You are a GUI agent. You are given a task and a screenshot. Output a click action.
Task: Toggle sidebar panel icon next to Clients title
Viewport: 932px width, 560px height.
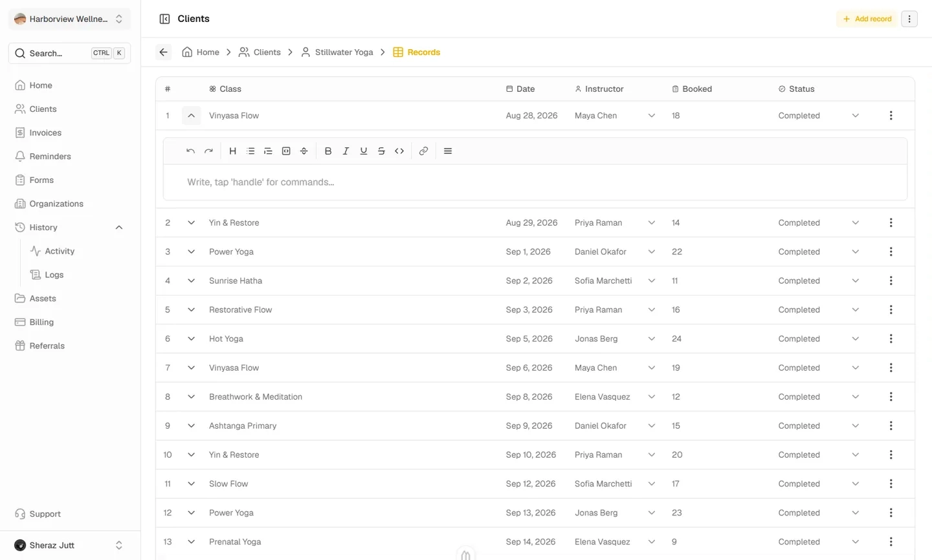click(x=164, y=19)
